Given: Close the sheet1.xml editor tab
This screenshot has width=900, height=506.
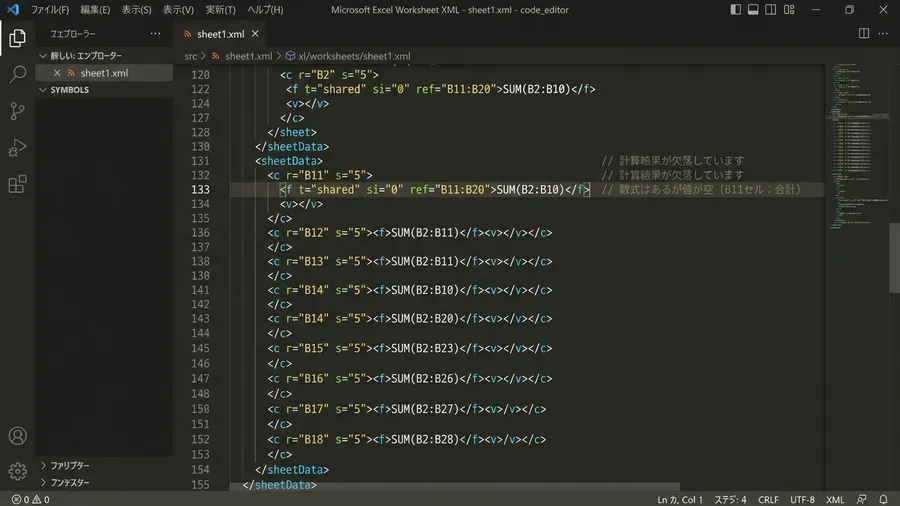Looking at the screenshot, I should tap(255, 34).
